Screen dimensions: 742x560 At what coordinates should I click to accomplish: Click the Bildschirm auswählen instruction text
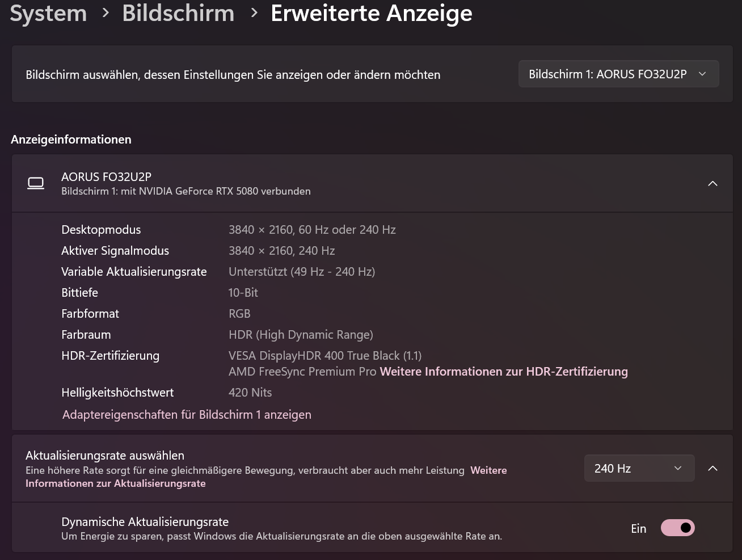coord(233,75)
